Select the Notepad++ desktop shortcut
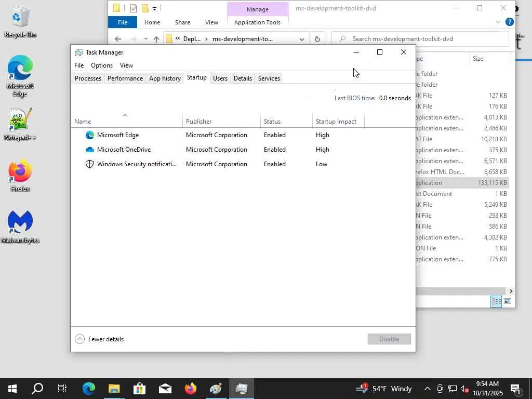 [20, 124]
